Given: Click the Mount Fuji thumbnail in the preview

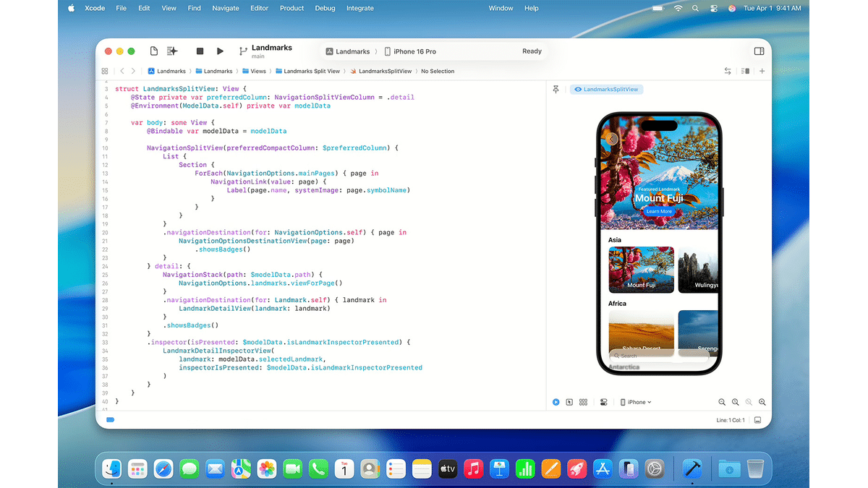Looking at the screenshot, I should pyautogui.click(x=641, y=269).
